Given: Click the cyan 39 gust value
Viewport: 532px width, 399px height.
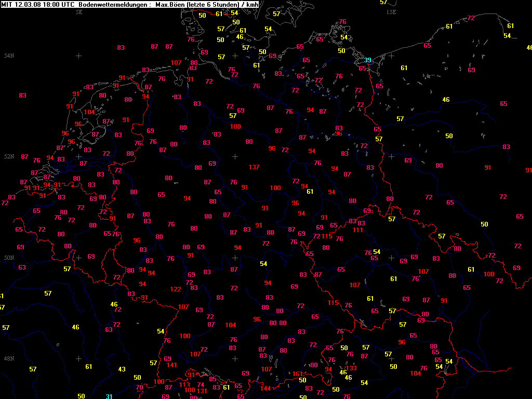Looking at the screenshot, I should coord(367,61).
